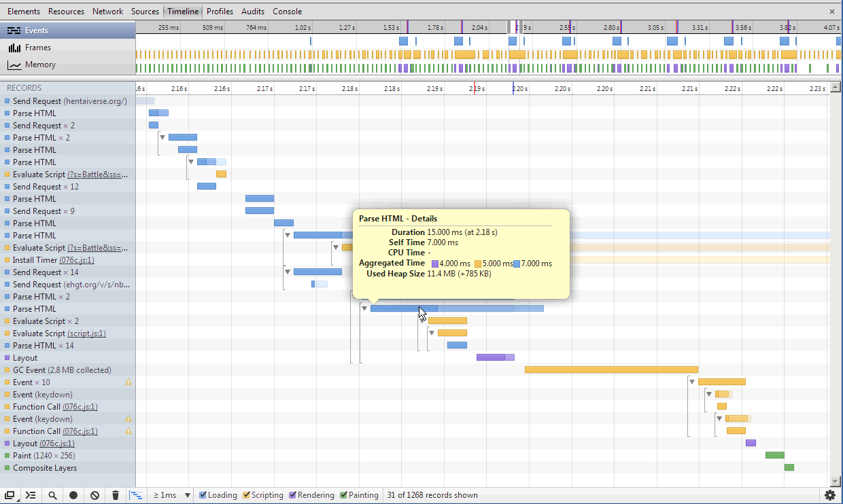Image resolution: width=843 pixels, height=504 pixels.
Task: Switch to the Elements tab
Action: pyautogui.click(x=24, y=12)
